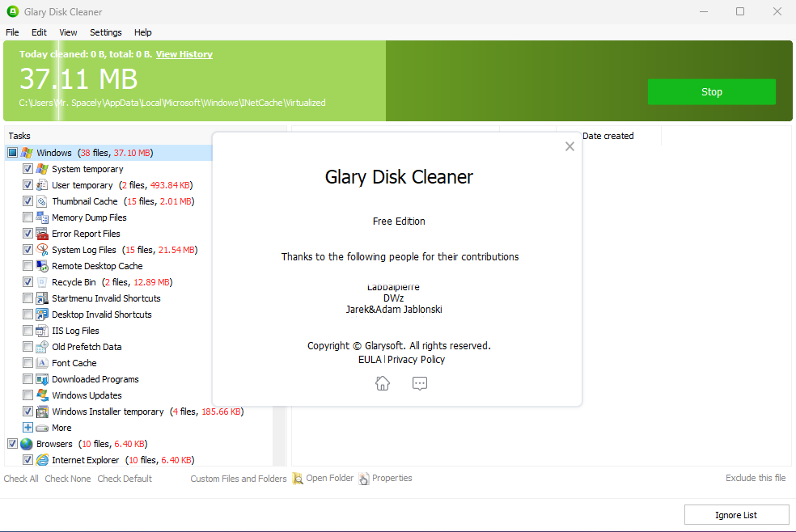
Task: Click the Downloaded Programs icon
Action: [x=42, y=379]
